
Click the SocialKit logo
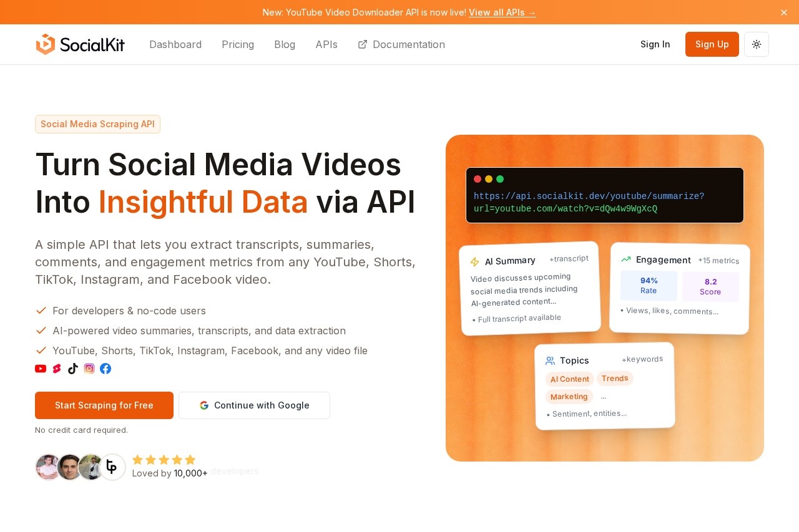80,44
